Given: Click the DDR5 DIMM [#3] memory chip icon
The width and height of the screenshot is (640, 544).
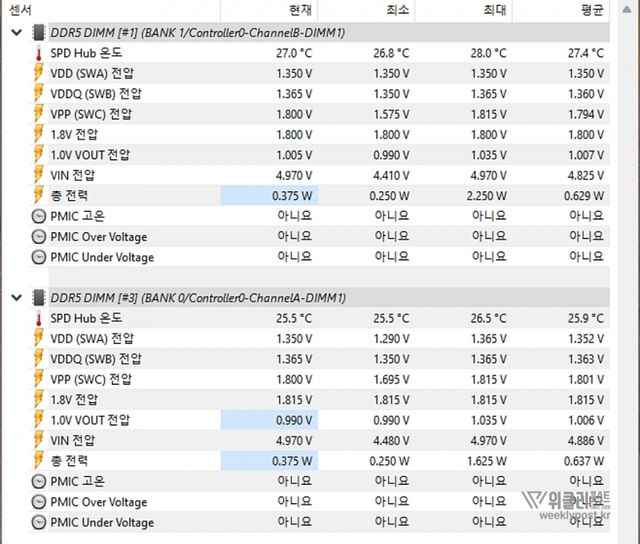Looking at the screenshot, I should tap(38, 298).
